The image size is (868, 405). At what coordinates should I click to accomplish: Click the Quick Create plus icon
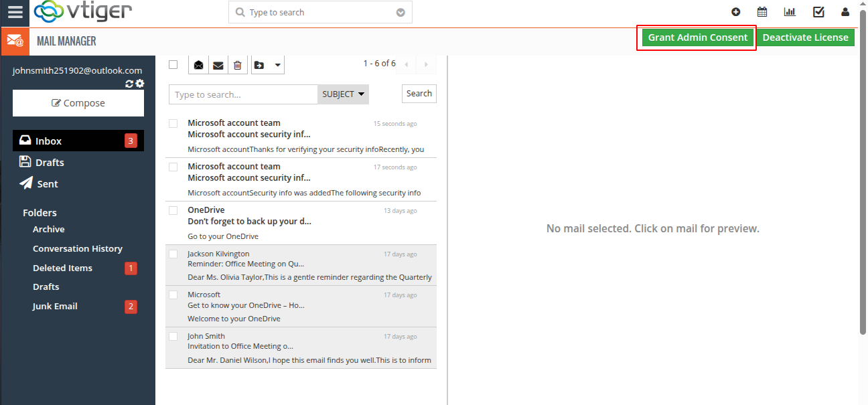pos(735,12)
